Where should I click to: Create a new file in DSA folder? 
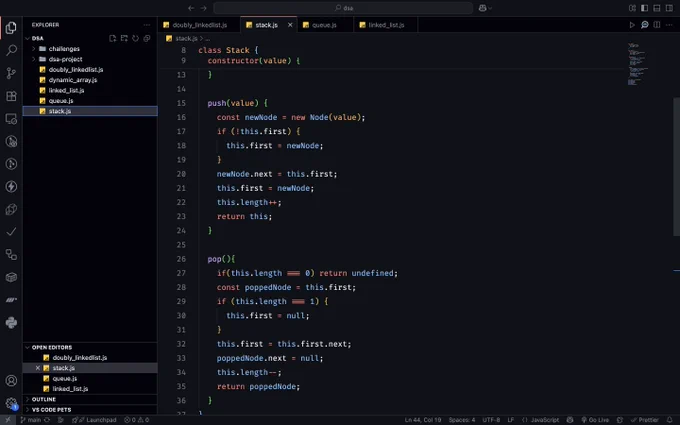coord(113,38)
